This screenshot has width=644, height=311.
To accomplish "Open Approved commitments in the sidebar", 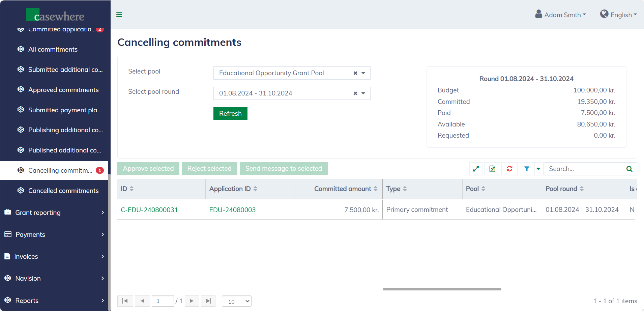I will pos(63,90).
